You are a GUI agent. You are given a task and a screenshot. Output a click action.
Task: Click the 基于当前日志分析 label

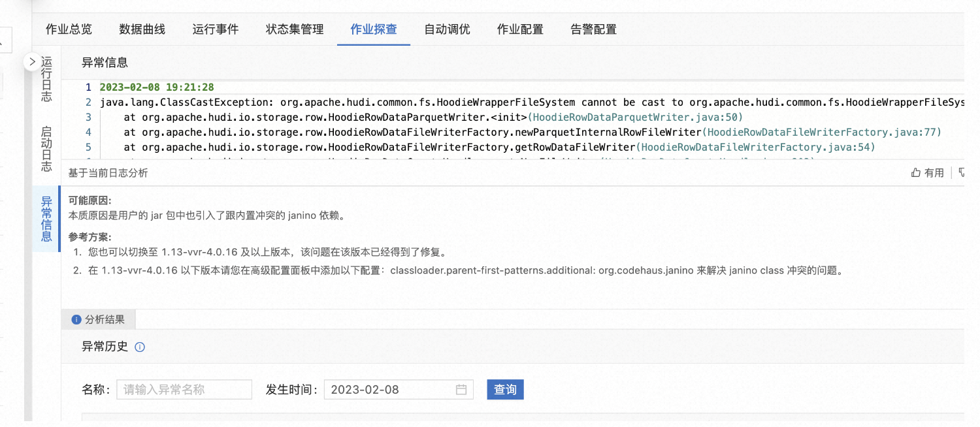click(108, 173)
